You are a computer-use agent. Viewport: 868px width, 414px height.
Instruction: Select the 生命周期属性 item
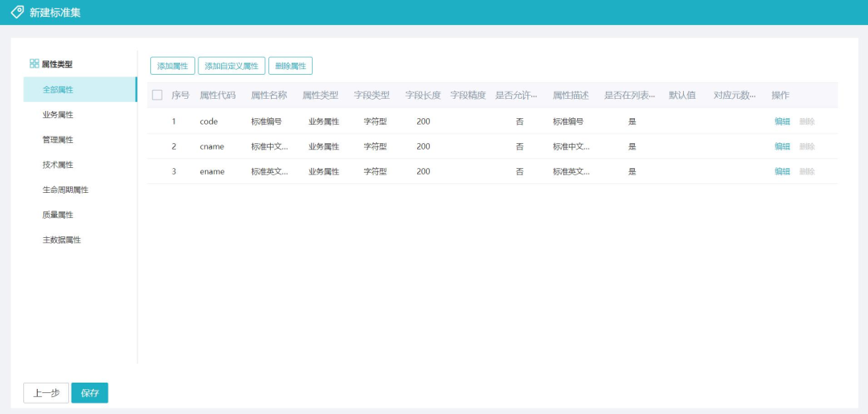[65, 190]
